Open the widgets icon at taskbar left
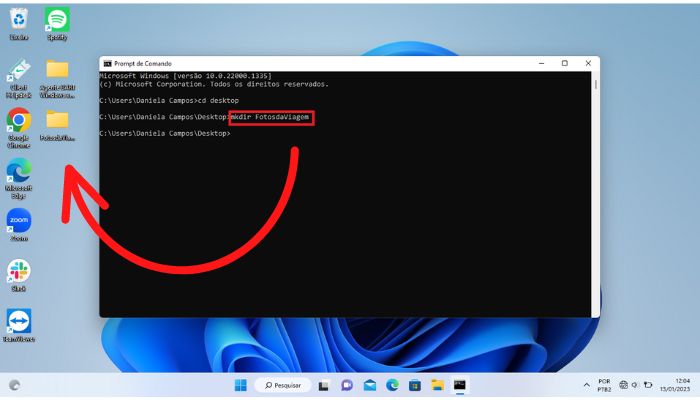The image size is (700, 400). pyautogui.click(x=15, y=385)
